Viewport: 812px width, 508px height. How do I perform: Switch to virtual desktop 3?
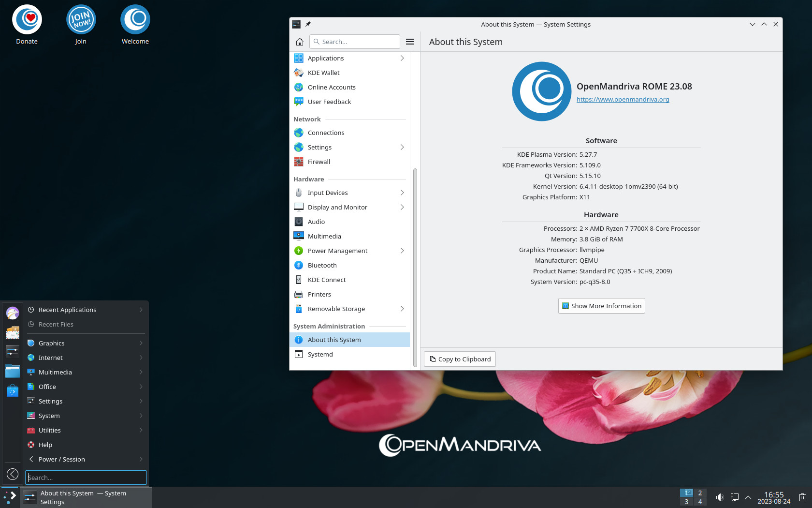coord(686,502)
